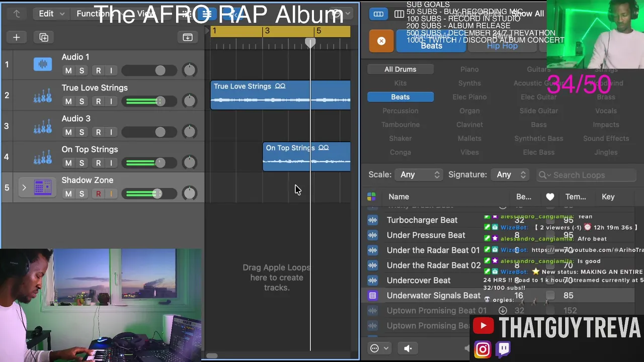Click the favorites heart column header
Screen dimensions: 644x362
click(550, 197)
